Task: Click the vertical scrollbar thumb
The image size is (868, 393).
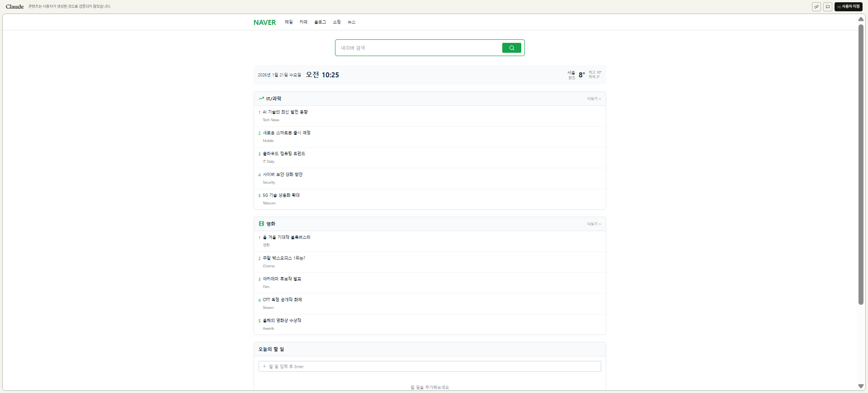Action: [861, 165]
